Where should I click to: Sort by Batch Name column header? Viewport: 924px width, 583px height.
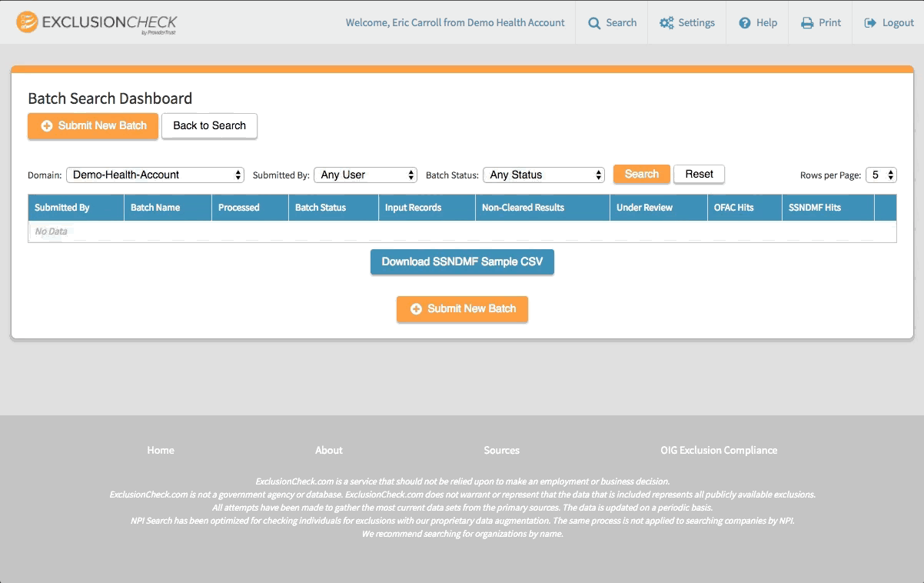[168, 208]
